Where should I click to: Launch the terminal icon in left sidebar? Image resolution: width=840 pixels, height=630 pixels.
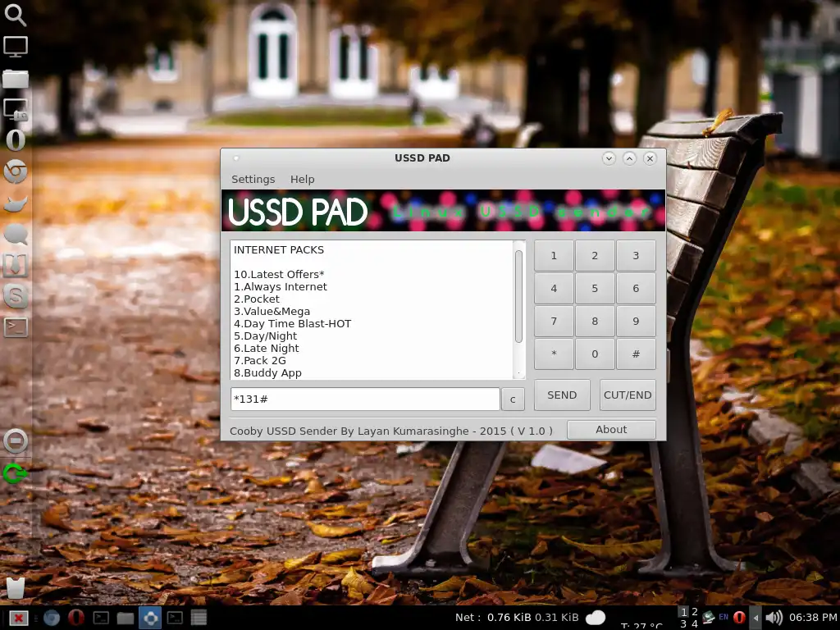pos(16,326)
